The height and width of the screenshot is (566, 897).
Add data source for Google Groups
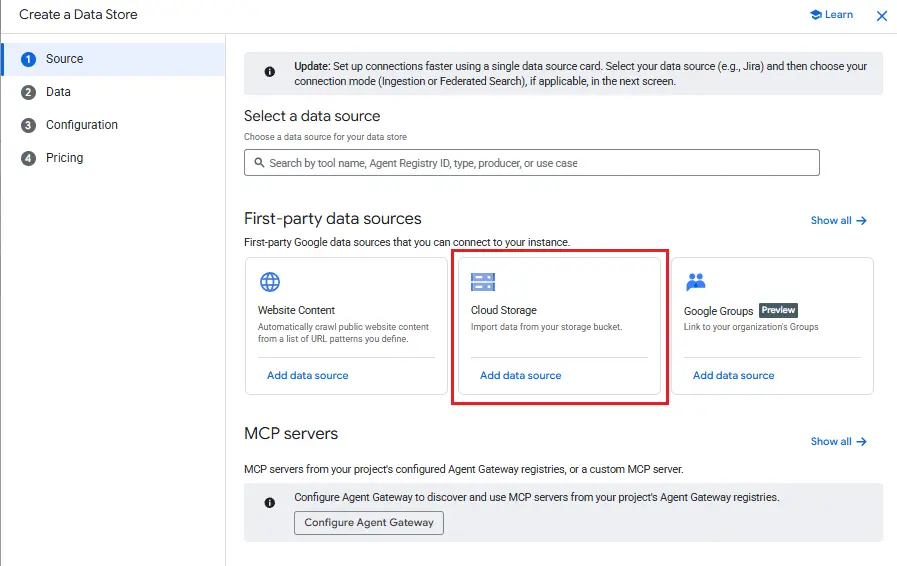point(733,375)
